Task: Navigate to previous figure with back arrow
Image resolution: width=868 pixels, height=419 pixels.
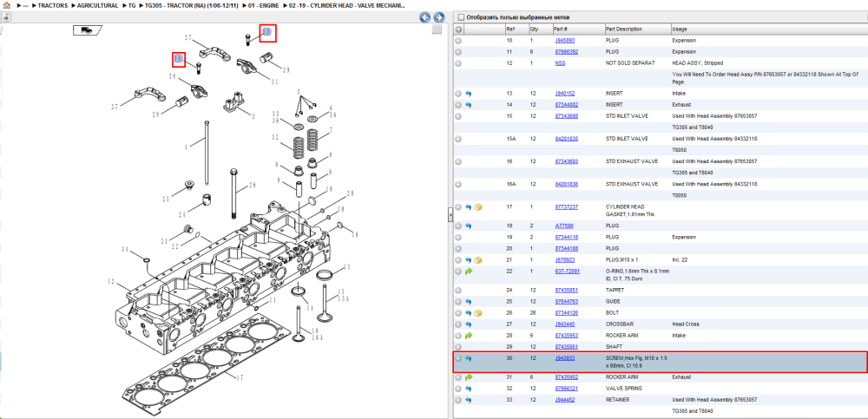Action: click(425, 17)
